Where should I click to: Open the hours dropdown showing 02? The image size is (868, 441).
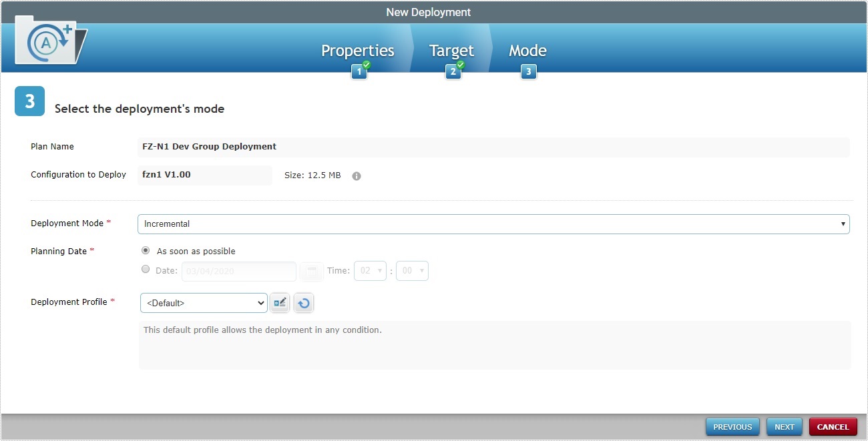(370, 271)
